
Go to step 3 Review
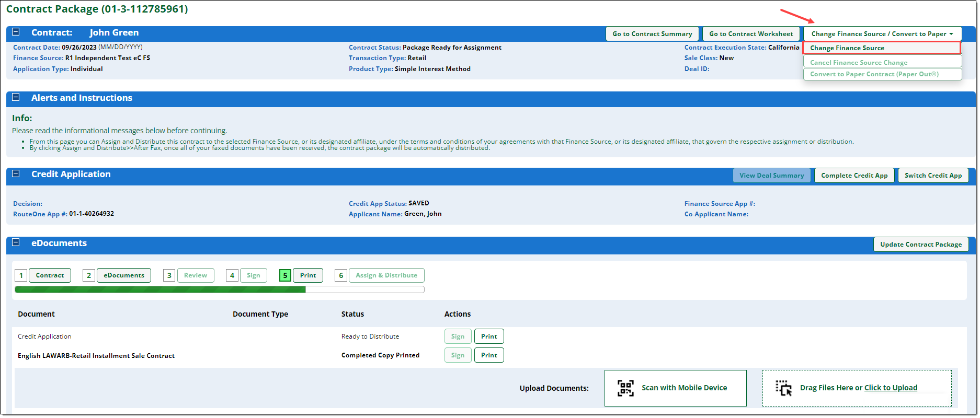(196, 275)
